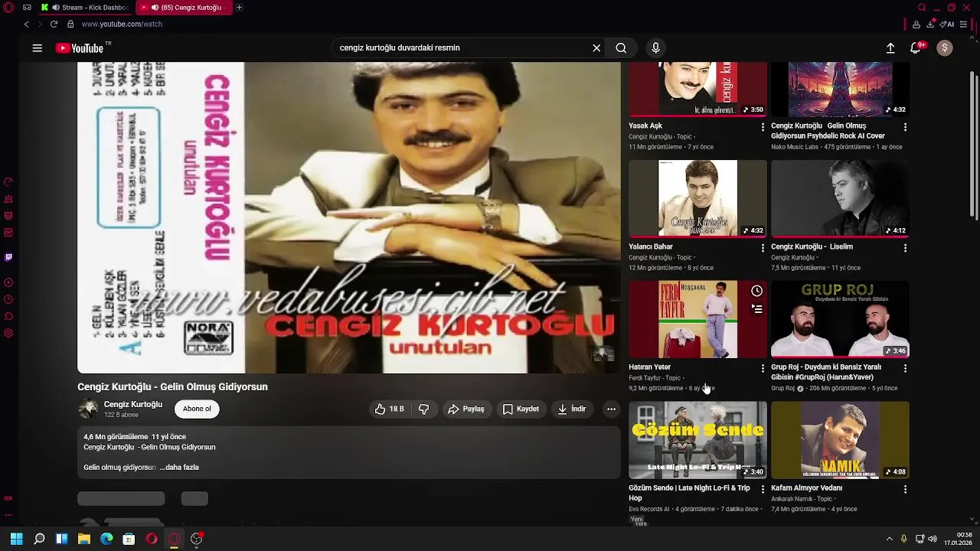Screen dimensions: 980x551
Task: Click the www.youtube.com/watch address bar
Action: coord(122,24)
